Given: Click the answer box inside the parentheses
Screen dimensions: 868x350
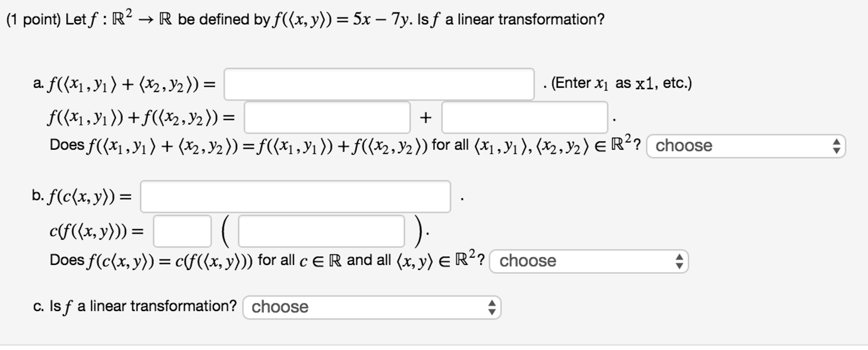Looking at the screenshot, I should 321,230.
